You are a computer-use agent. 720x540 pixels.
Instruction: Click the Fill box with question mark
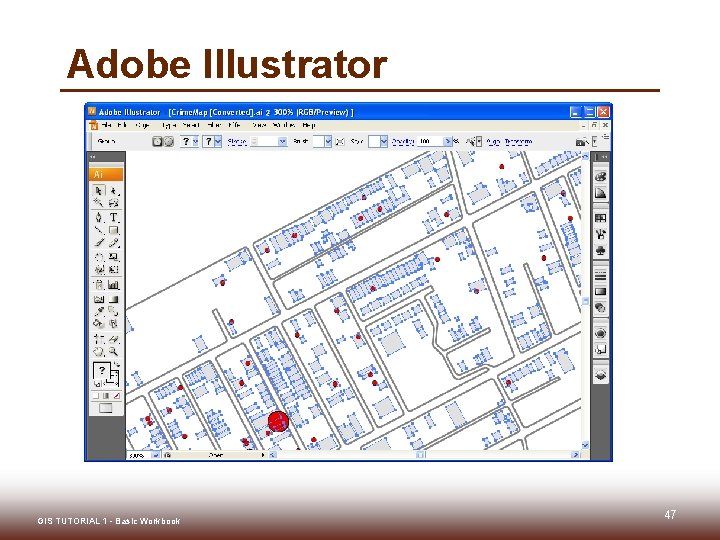tap(101, 370)
